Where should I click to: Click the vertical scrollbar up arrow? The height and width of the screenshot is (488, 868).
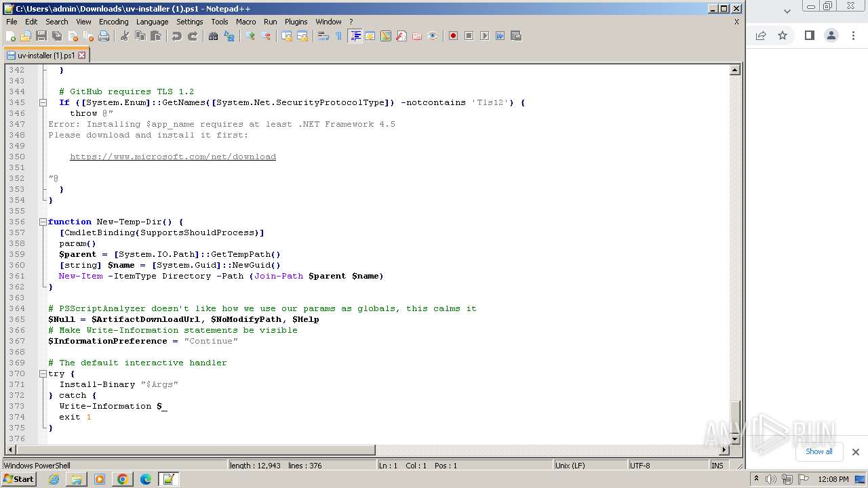(734, 70)
